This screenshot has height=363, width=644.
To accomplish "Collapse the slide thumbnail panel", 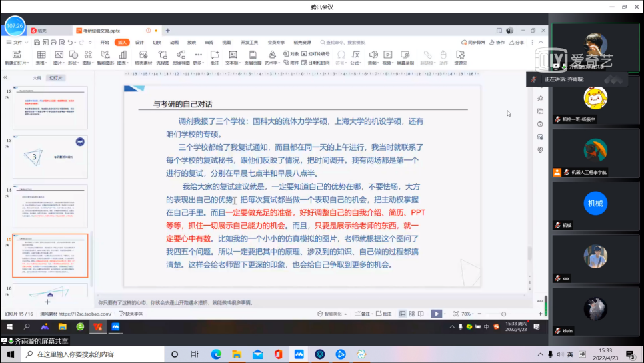I will [6, 77].
